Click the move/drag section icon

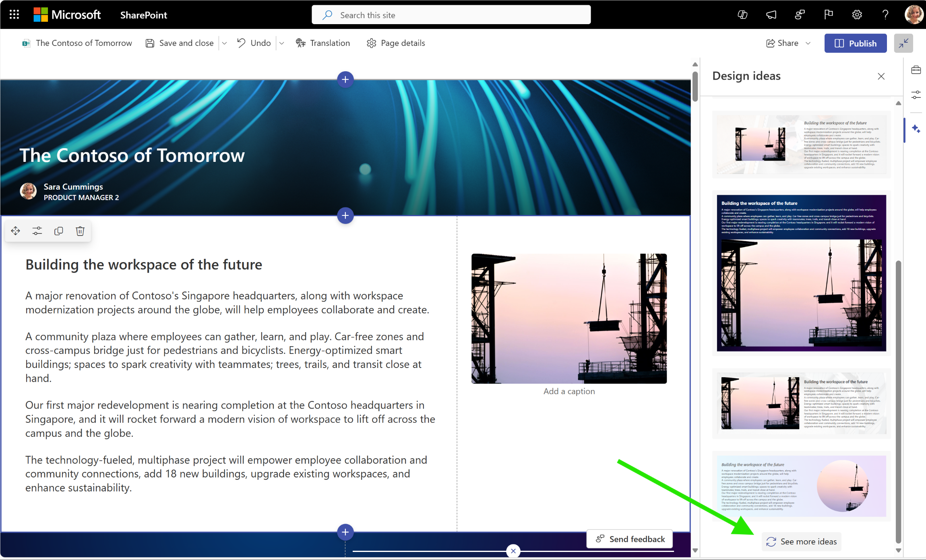click(x=15, y=231)
